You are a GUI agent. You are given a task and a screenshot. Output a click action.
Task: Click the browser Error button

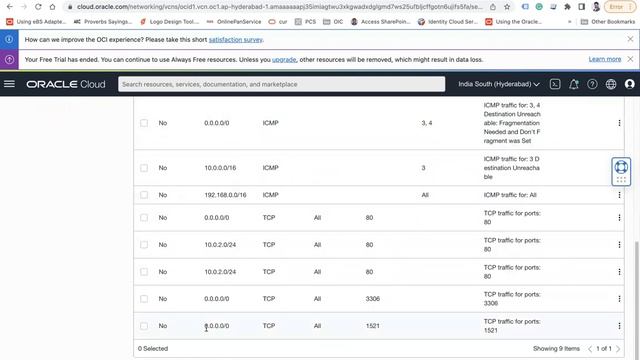pos(619,7)
